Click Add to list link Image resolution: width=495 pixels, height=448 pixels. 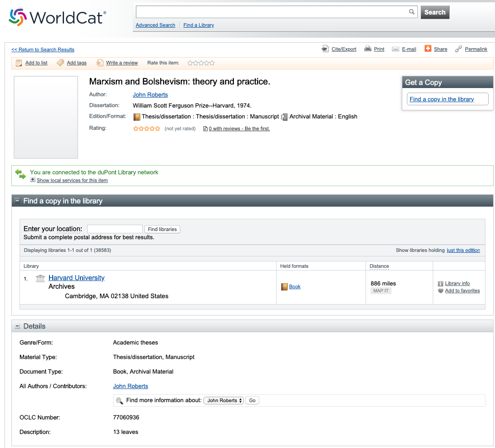36,63
